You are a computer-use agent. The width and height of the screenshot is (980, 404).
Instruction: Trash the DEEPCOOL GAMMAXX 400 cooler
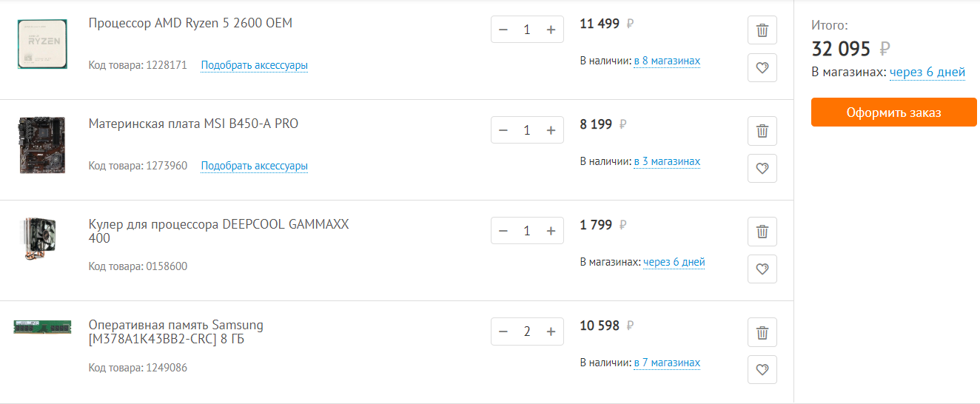coord(762,232)
